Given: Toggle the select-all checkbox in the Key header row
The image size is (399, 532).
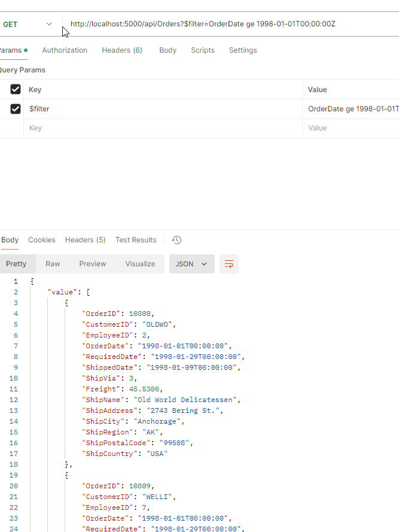Looking at the screenshot, I should 16,90.
